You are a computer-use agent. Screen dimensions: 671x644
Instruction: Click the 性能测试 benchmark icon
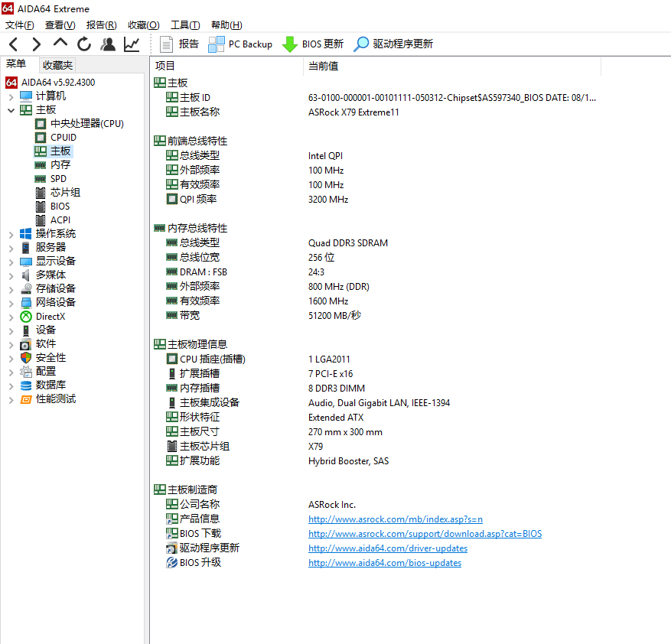pos(26,399)
